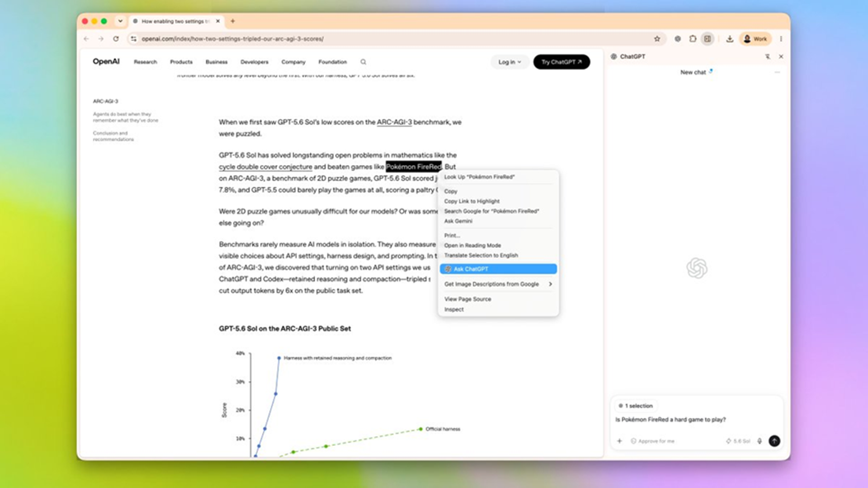Go back with the browser back arrow

(x=86, y=39)
